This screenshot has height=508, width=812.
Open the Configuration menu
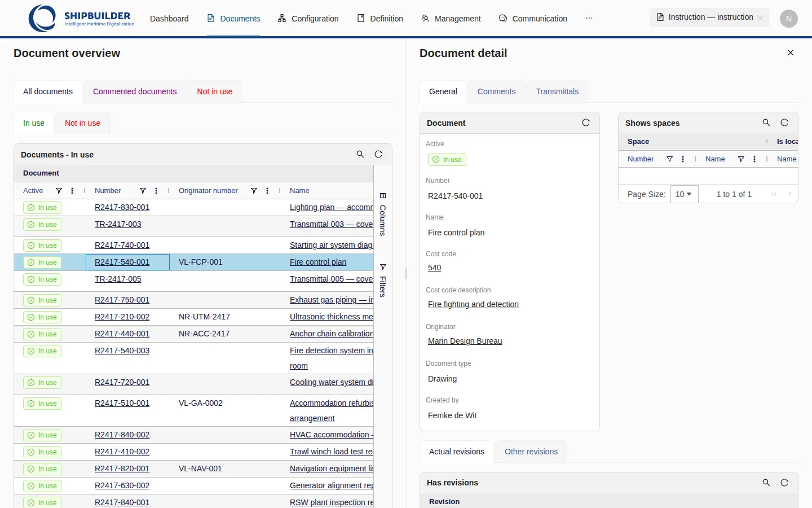tap(308, 19)
